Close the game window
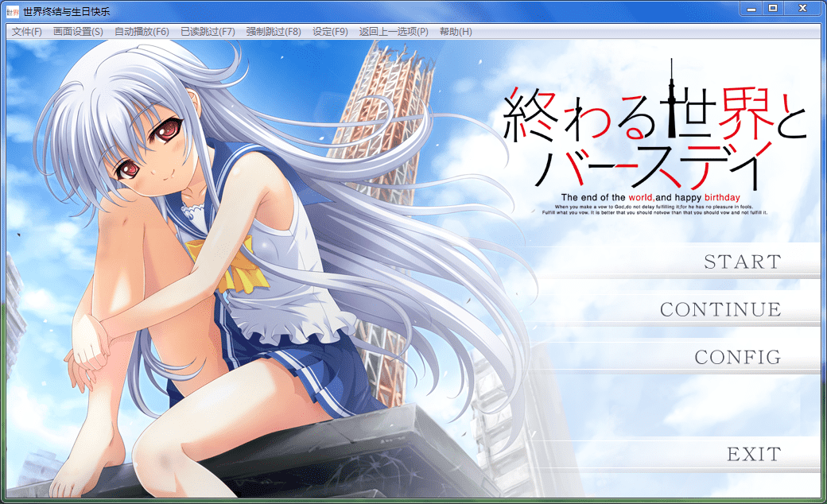This screenshot has width=827, height=504. [803, 8]
